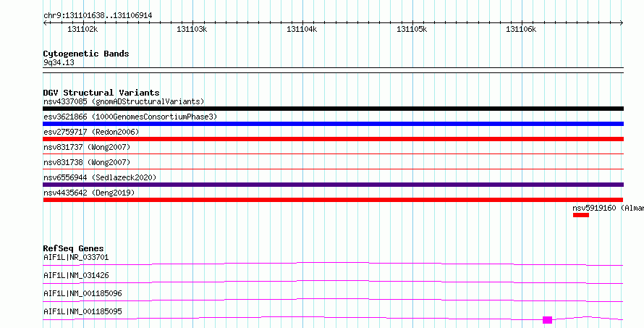Click the chr9:131101638..131106914 coordinate text

tap(98, 16)
